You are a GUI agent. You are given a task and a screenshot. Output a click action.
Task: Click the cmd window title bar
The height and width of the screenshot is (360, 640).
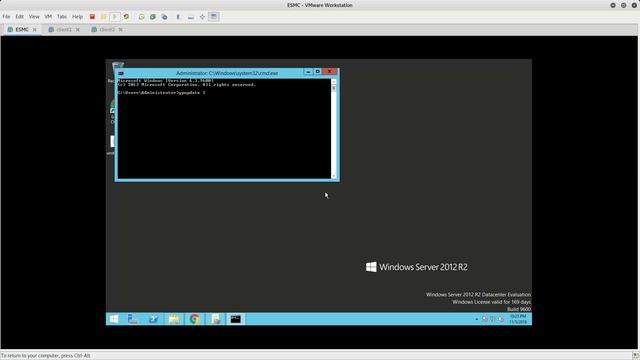pyautogui.click(x=227, y=73)
